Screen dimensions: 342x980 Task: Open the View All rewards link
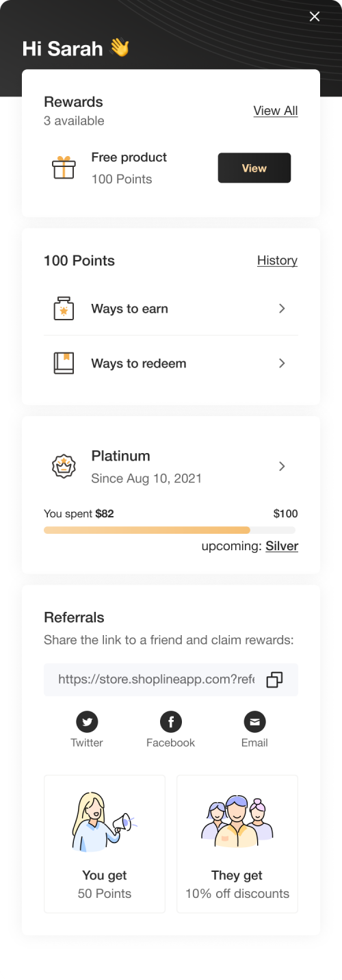pos(276,111)
